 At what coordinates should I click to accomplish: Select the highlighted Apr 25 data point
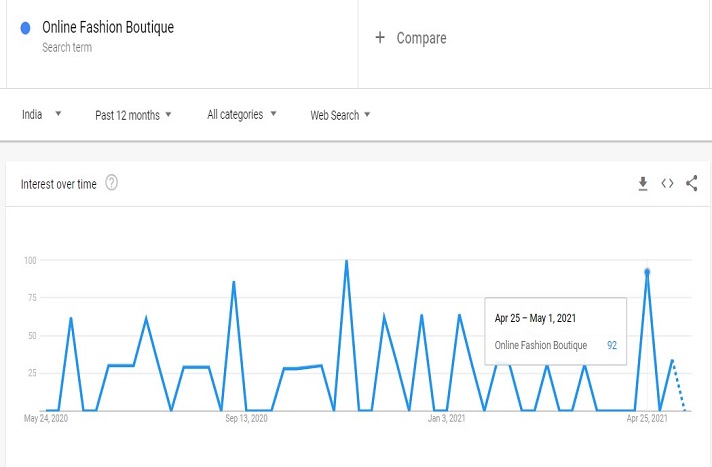pyautogui.click(x=647, y=272)
